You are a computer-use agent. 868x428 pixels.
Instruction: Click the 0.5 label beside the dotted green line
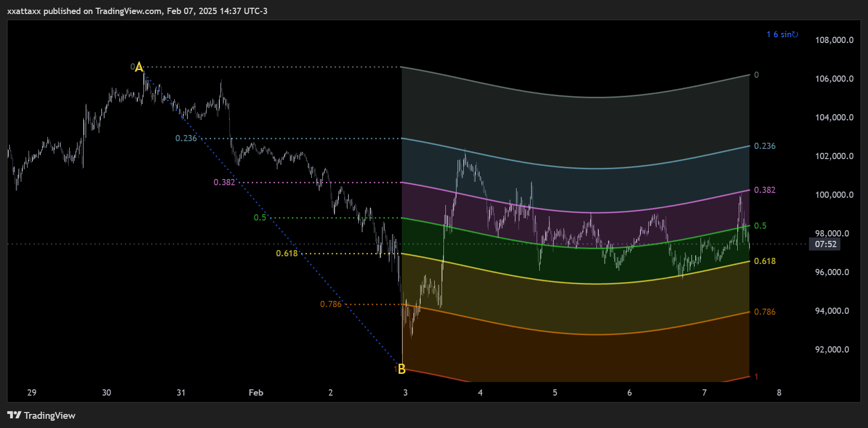(x=260, y=218)
